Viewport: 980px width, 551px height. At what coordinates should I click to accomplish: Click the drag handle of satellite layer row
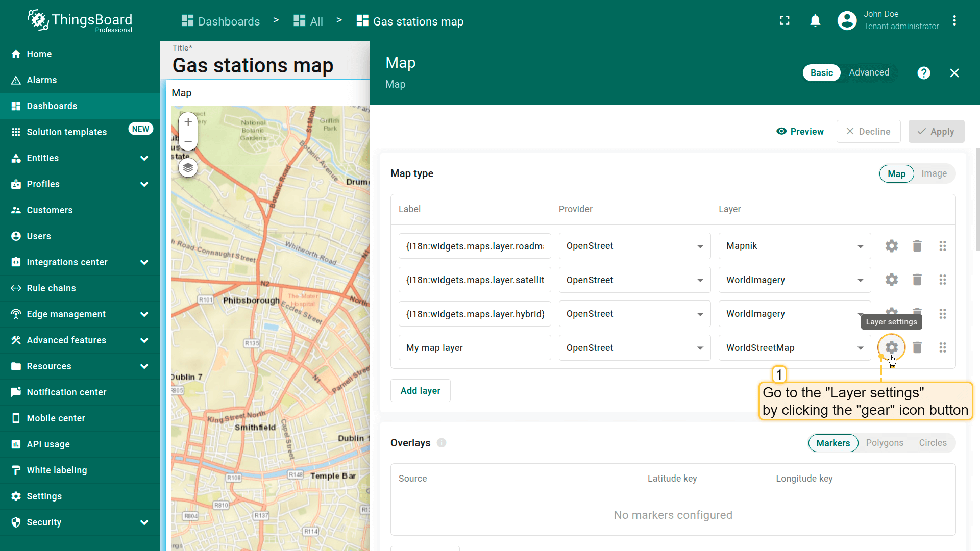pos(942,280)
